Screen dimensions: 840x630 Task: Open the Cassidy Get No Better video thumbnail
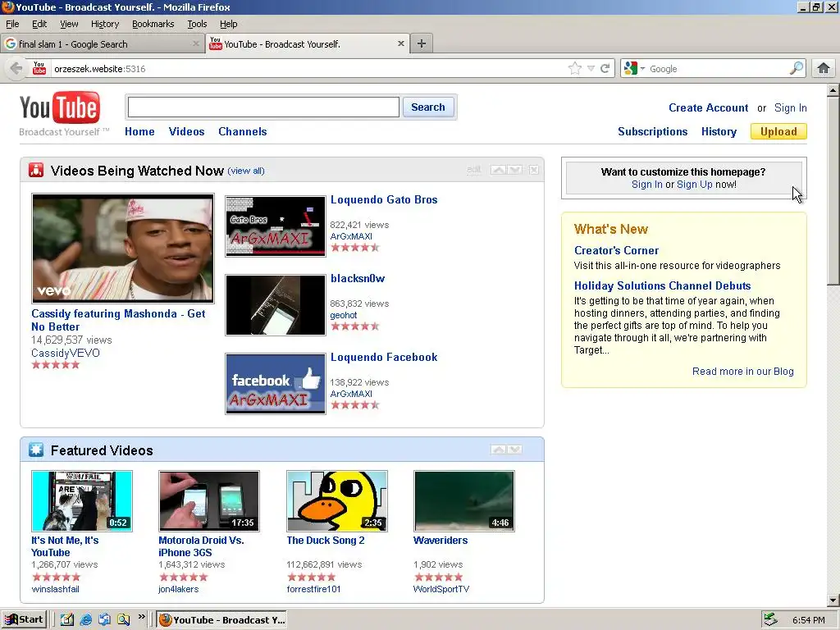pos(123,248)
